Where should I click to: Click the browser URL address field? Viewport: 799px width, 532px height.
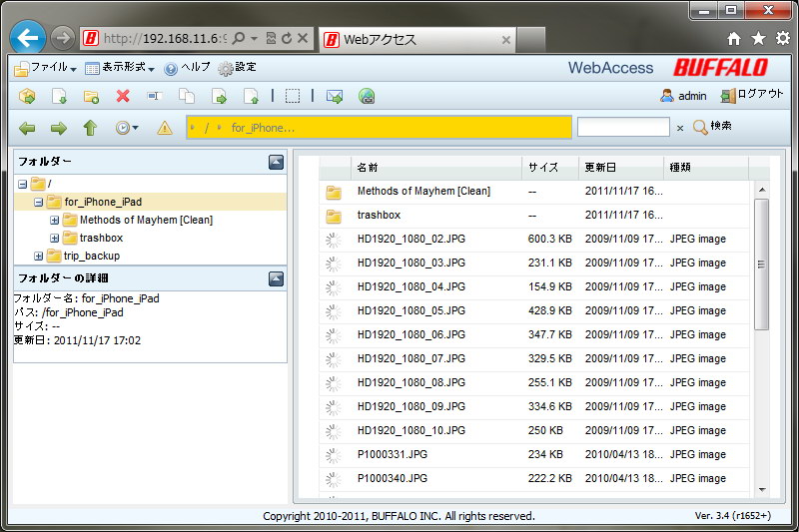pos(164,39)
